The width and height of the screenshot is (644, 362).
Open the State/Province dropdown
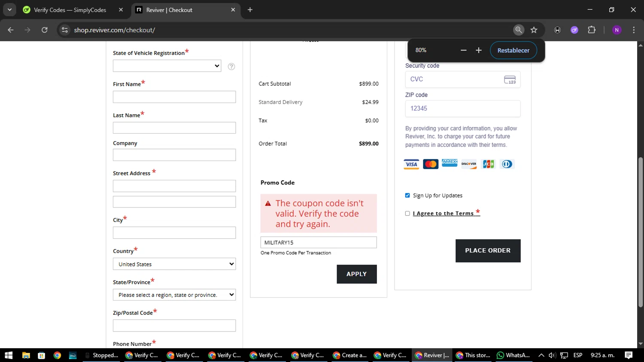(x=174, y=295)
